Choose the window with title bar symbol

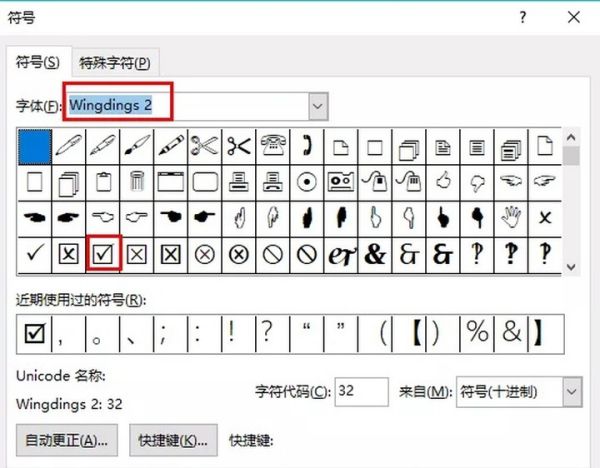tap(171, 183)
